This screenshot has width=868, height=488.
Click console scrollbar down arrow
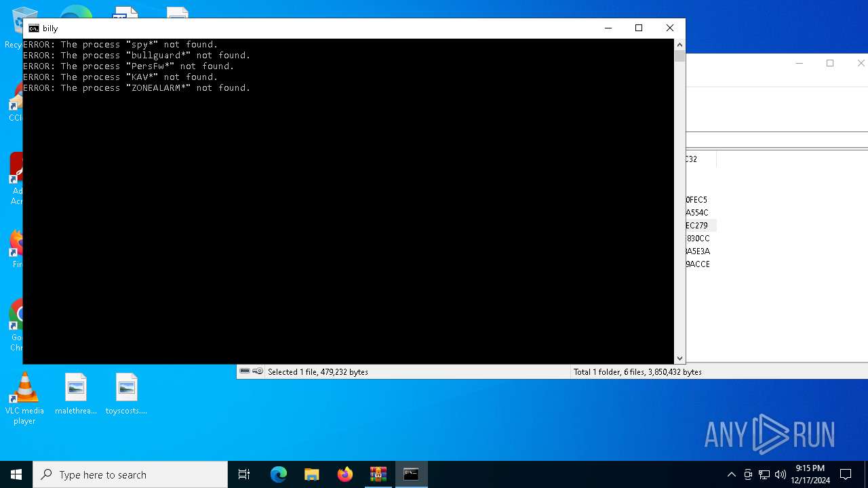point(679,359)
